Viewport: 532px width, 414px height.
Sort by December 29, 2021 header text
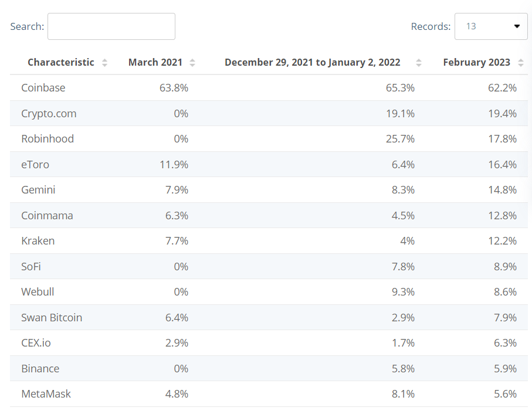[312, 62]
